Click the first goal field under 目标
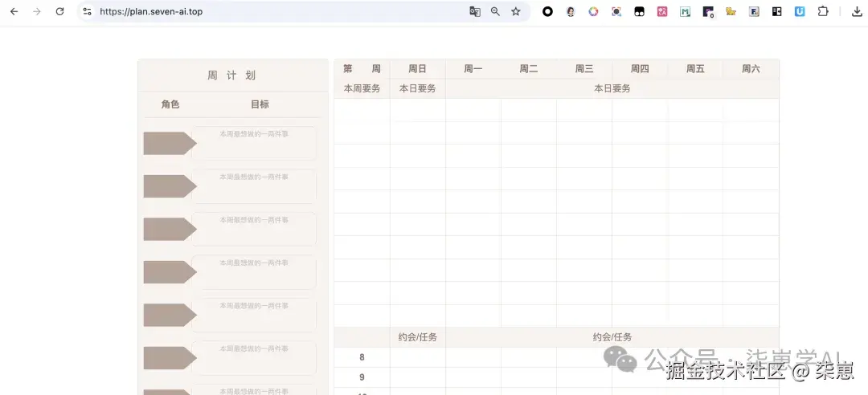This screenshot has width=868, height=395. (x=254, y=143)
